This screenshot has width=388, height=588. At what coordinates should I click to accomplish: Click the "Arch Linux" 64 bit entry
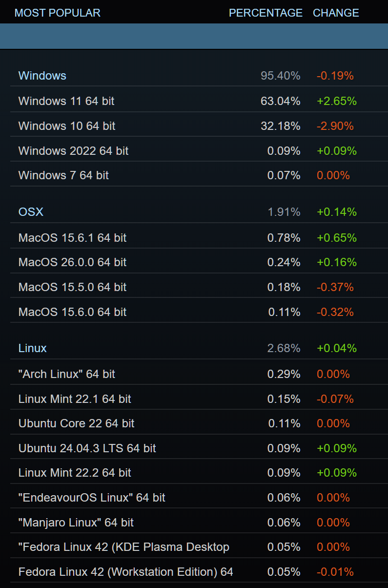click(x=67, y=374)
